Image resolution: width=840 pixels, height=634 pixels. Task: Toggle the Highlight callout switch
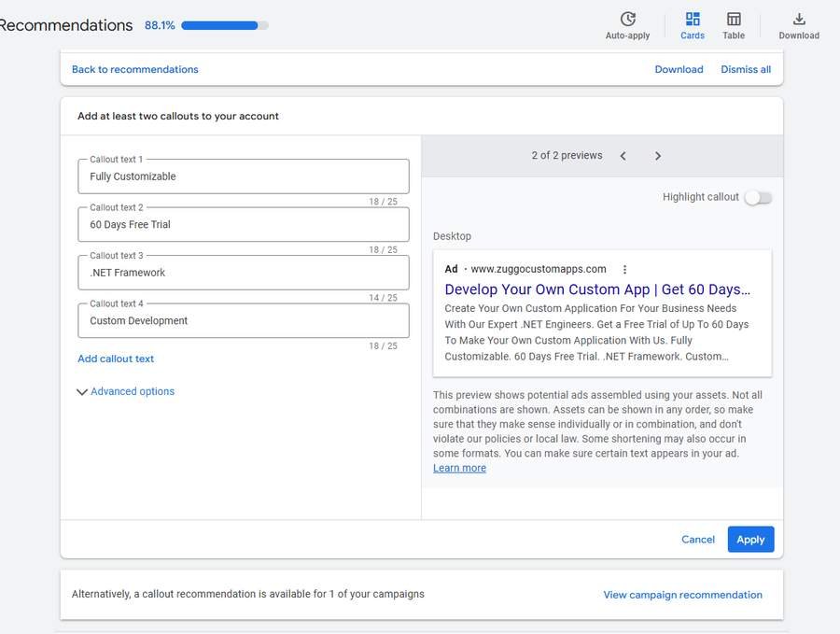click(x=759, y=198)
